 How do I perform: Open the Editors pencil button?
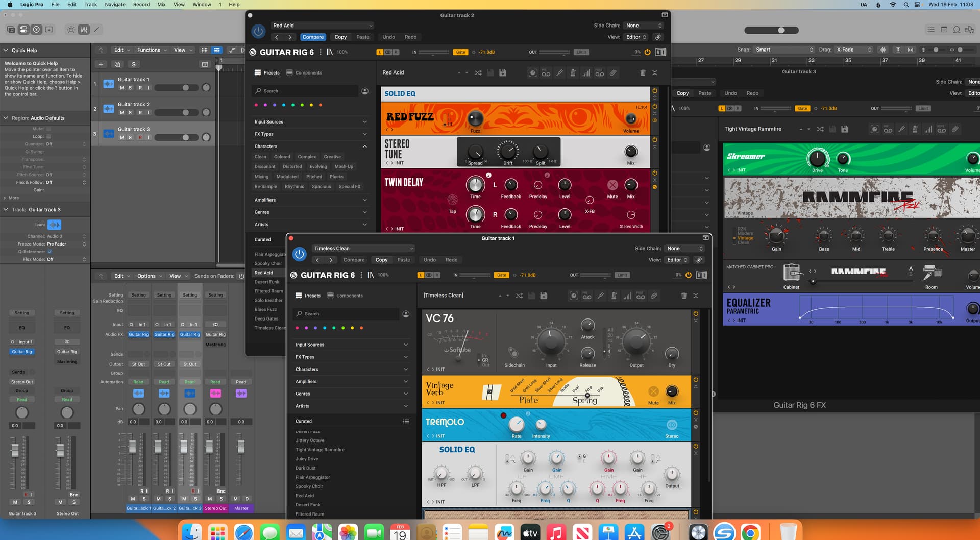tap(96, 30)
